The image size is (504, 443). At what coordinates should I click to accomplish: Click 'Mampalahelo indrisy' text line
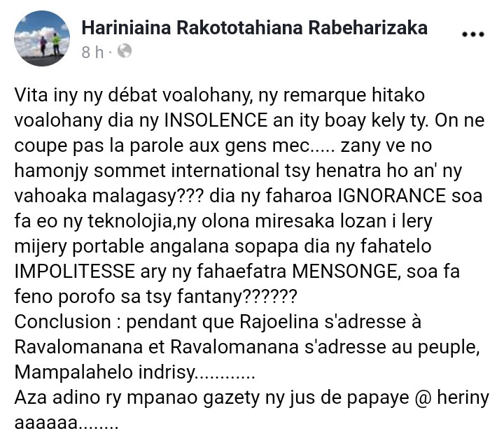pos(135,372)
